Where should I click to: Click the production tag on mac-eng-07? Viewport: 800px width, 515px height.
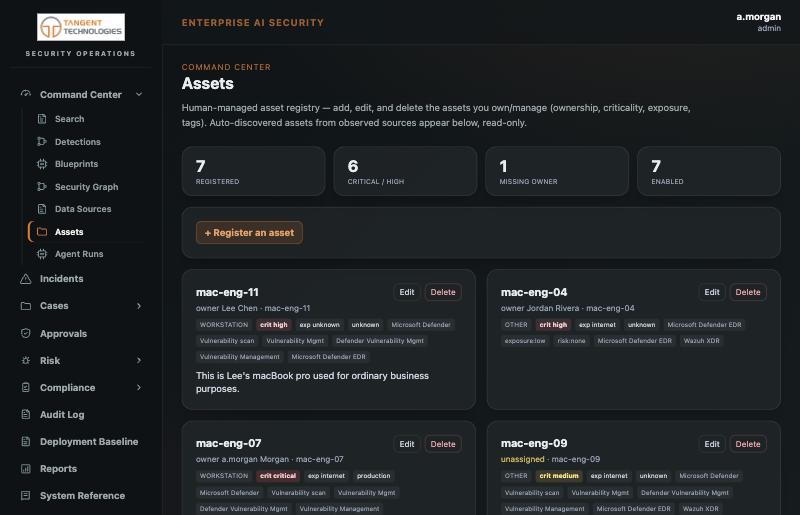tap(373, 476)
